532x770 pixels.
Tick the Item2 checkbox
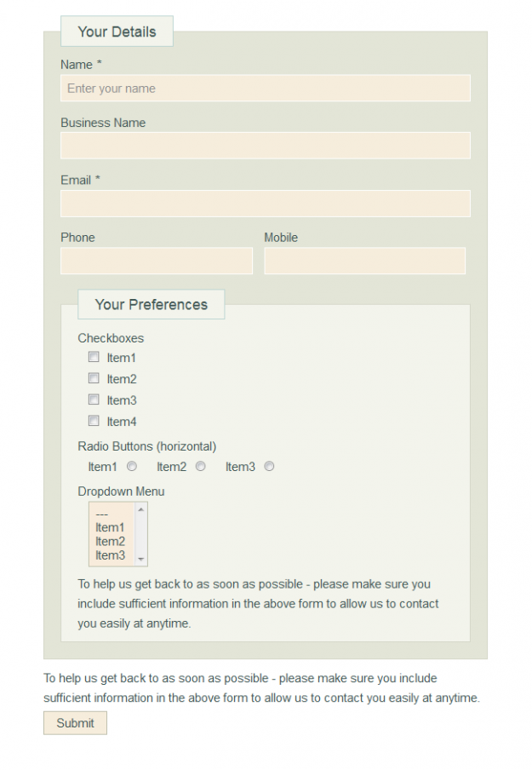pos(94,378)
